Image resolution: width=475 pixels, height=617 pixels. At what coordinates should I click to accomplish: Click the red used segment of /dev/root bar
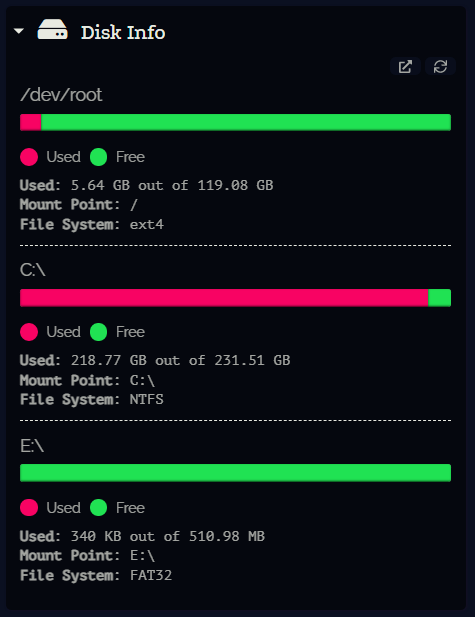pos(31,122)
